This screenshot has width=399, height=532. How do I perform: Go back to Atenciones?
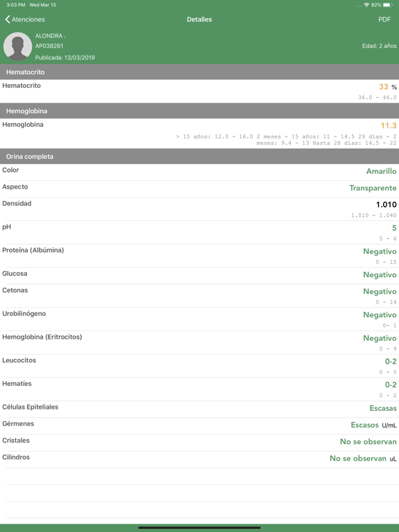click(25, 19)
